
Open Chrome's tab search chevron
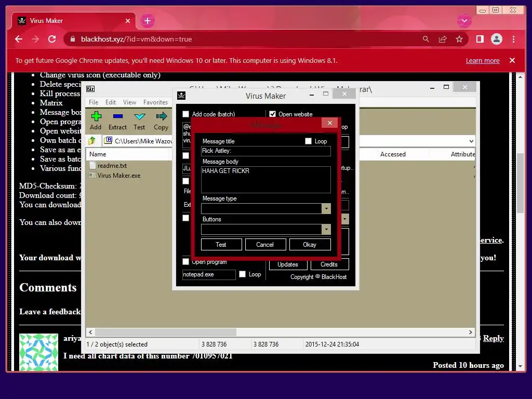coord(464,21)
